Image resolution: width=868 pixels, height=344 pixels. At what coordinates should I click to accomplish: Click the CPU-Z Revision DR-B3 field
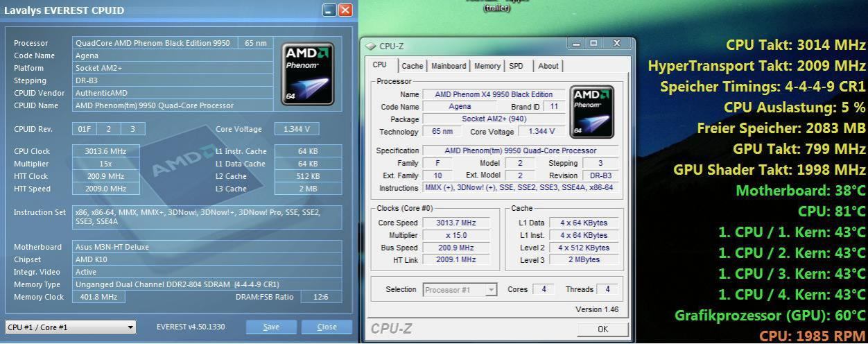click(x=600, y=175)
